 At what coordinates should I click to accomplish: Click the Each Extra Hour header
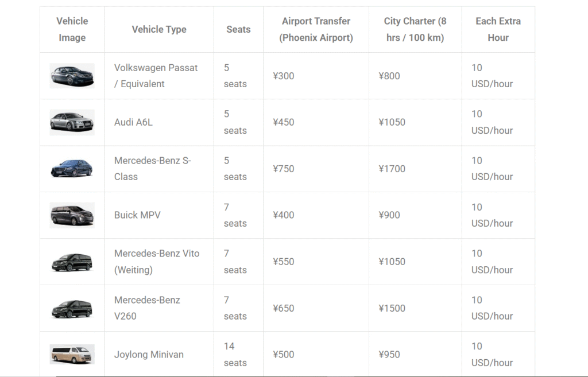pos(498,29)
